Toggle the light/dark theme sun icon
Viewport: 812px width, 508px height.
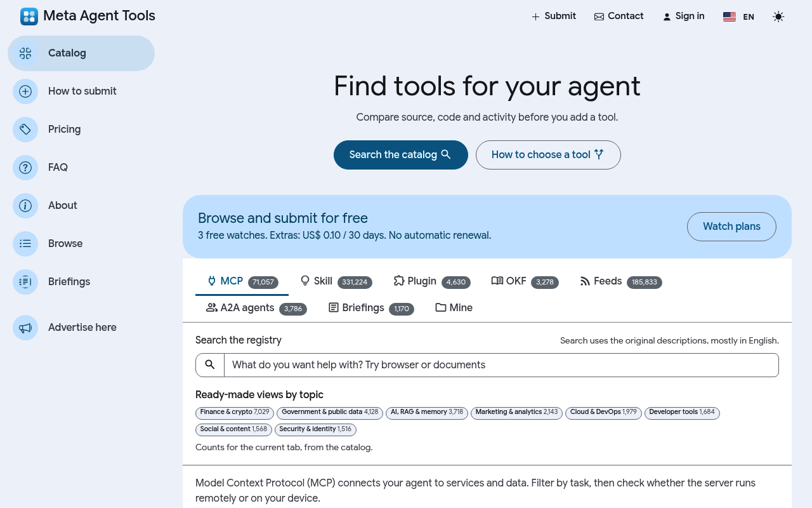point(778,17)
